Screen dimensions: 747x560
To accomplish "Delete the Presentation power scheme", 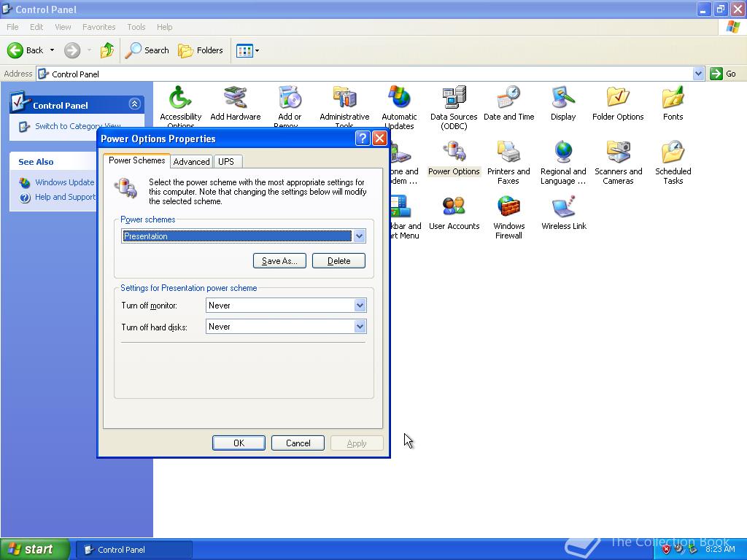I will coord(338,261).
